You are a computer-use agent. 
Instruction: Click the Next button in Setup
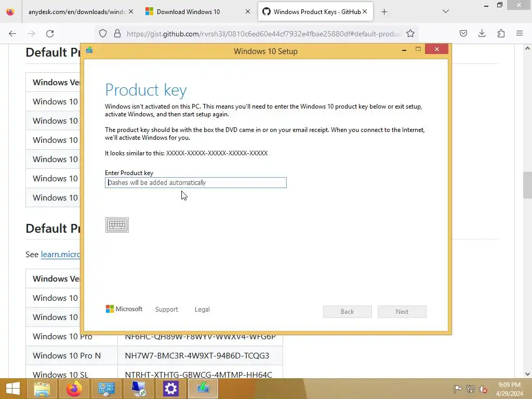[x=402, y=312]
